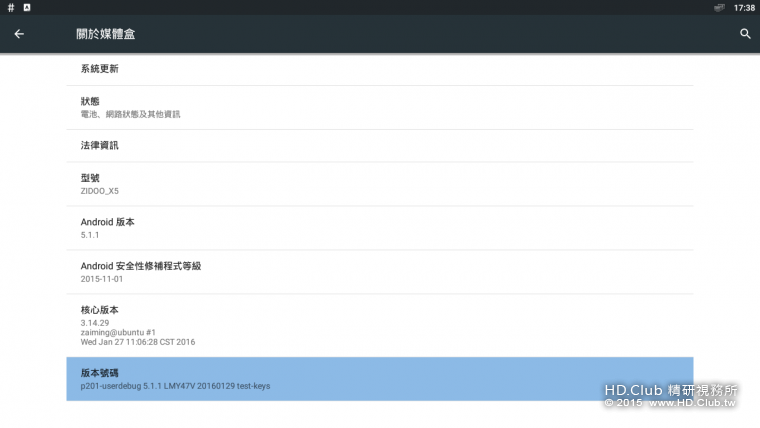Click the 2015-11-01 patch date

coord(102,279)
